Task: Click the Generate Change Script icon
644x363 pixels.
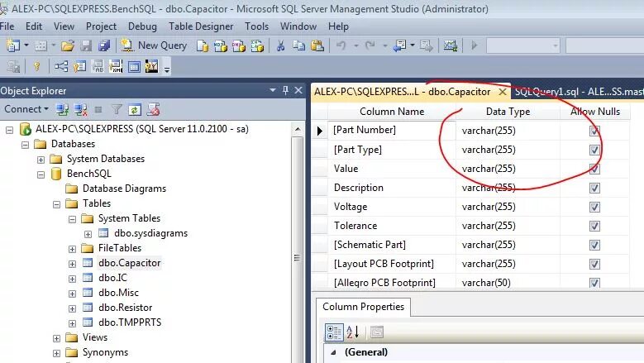Action: 12,66
